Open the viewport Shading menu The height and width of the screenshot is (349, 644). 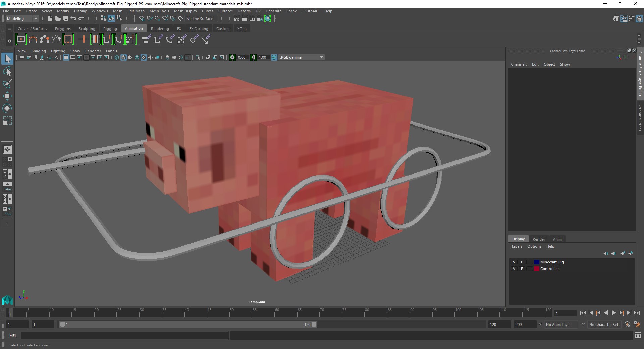pyautogui.click(x=39, y=51)
